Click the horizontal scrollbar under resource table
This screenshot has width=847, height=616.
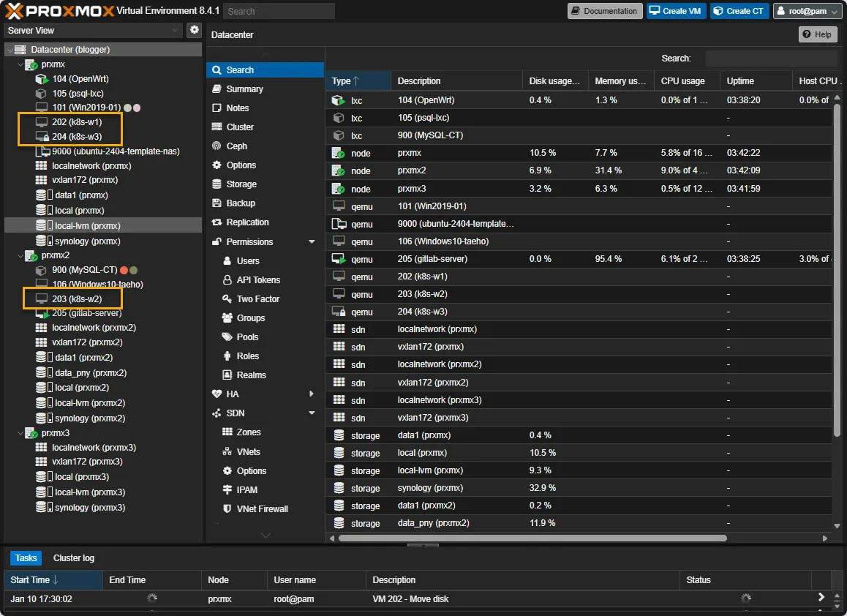pos(532,538)
